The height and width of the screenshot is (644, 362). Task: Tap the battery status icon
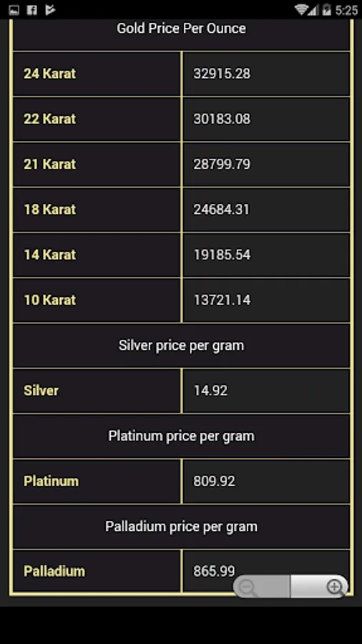pyautogui.click(x=327, y=10)
